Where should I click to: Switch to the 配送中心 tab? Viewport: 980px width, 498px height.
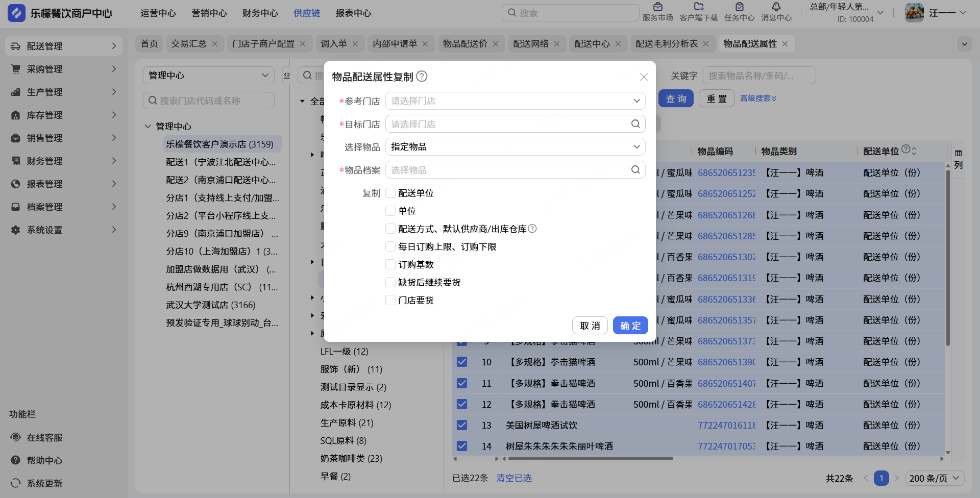(592, 44)
